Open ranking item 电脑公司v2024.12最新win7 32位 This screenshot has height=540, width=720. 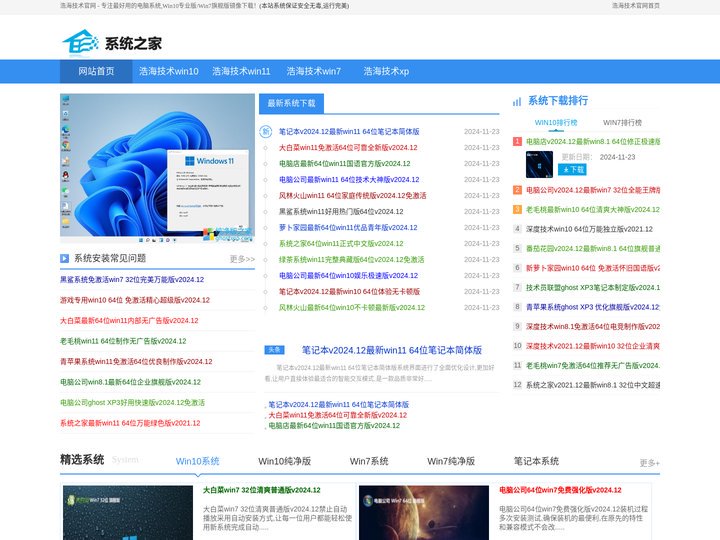(x=593, y=190)
